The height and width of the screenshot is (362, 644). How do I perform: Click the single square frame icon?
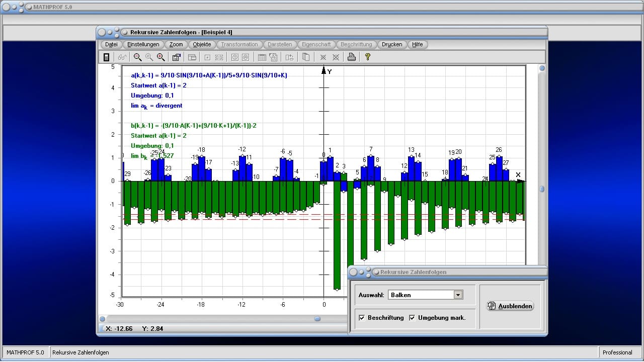[x=207, y=57]
